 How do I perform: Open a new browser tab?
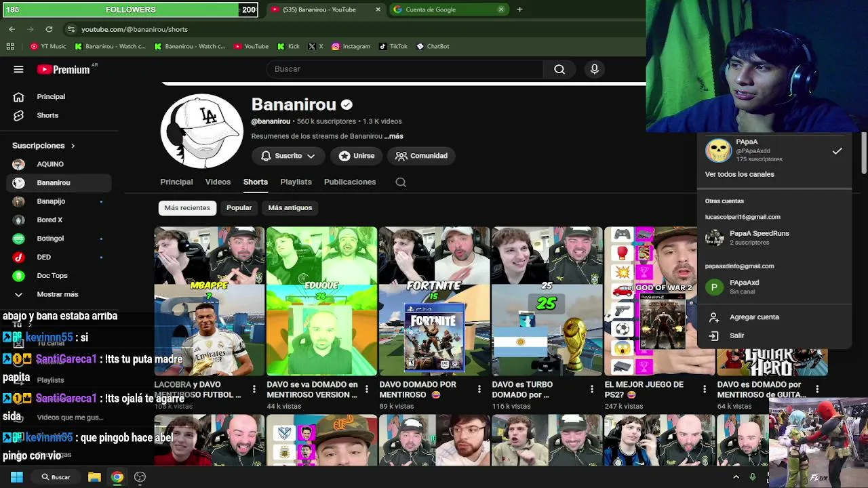(x=519, y=9)
